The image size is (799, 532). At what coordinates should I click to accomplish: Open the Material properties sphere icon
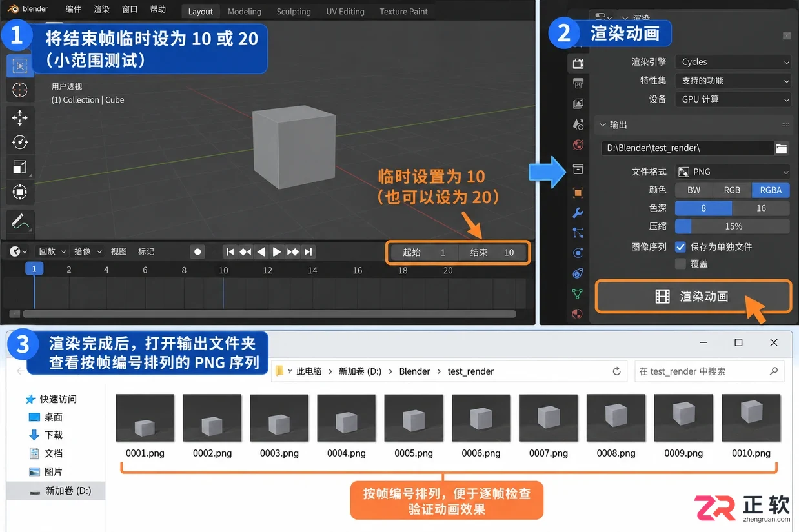pos(578,314)
